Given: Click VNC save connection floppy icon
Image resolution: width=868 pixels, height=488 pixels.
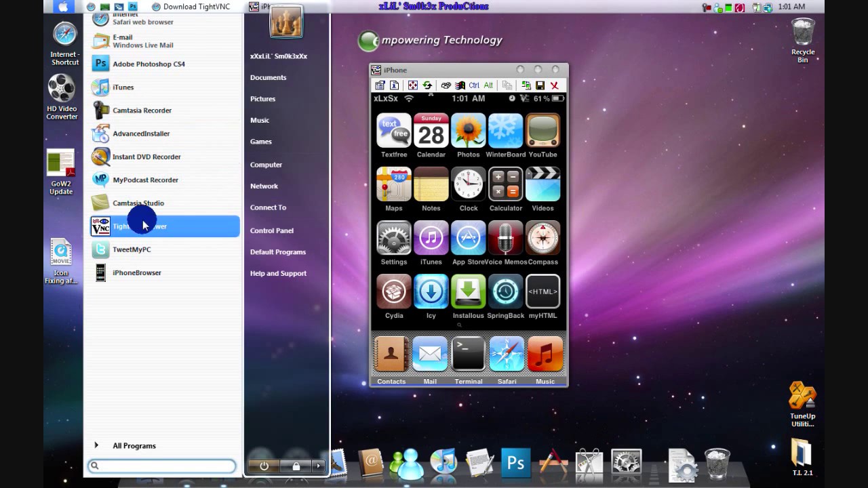Looking at the screenshot, I should 540,85.
